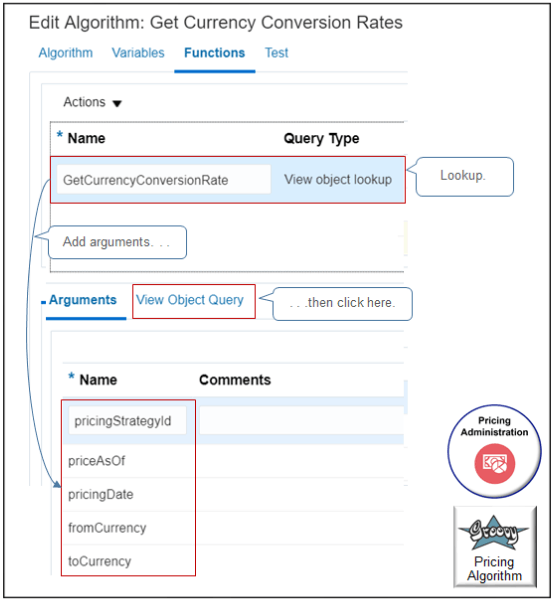Click the Query Type column header
The image size is (554, 601).
[x=321, y=138]
